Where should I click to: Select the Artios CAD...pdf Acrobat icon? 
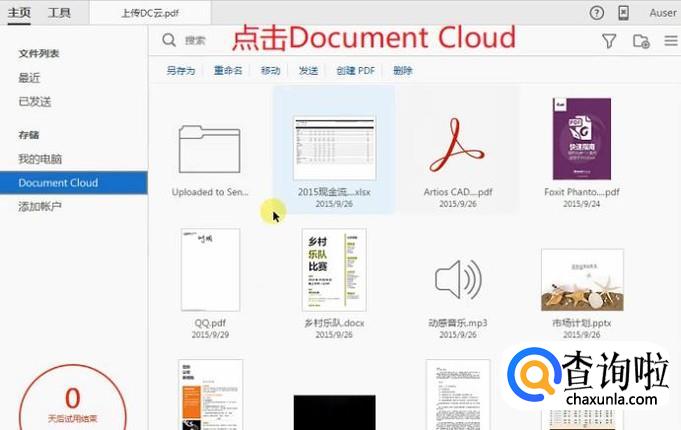[x=457, y=146]
